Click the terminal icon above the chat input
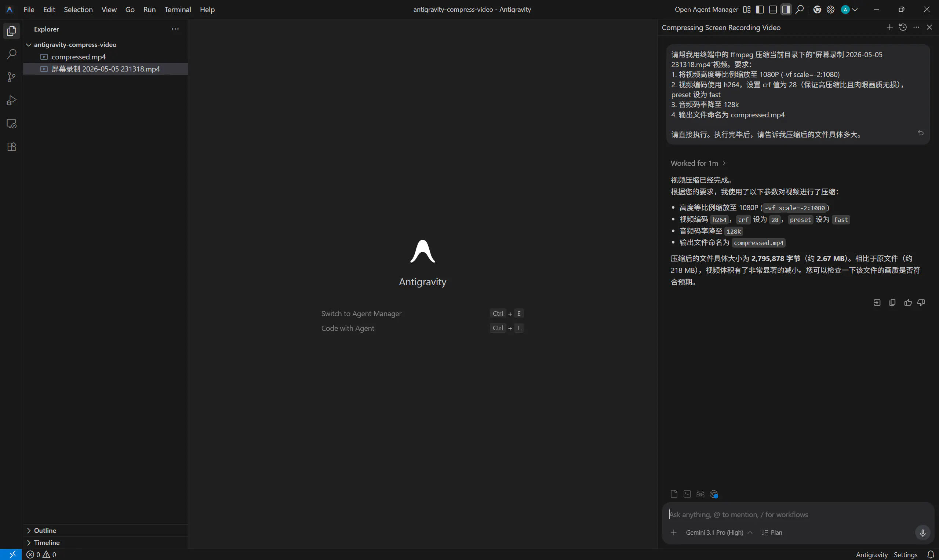Image resolution: width=939 pixels, height=560 pixels. [687, 494]
